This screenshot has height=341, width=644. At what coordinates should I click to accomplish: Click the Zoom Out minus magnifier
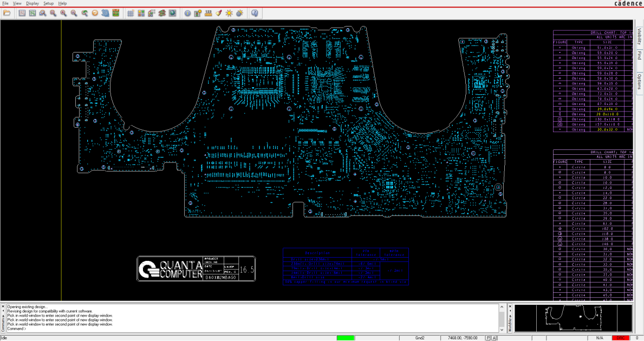point(74,13)
